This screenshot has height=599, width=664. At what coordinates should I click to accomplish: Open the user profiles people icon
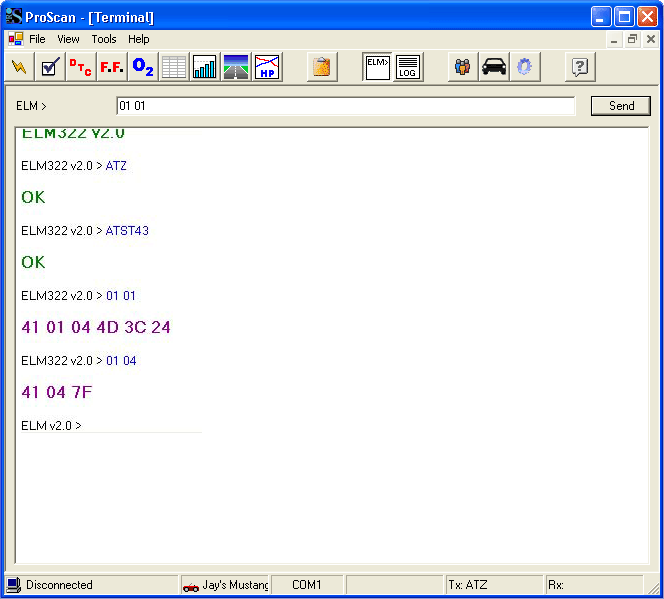point(463,66)
